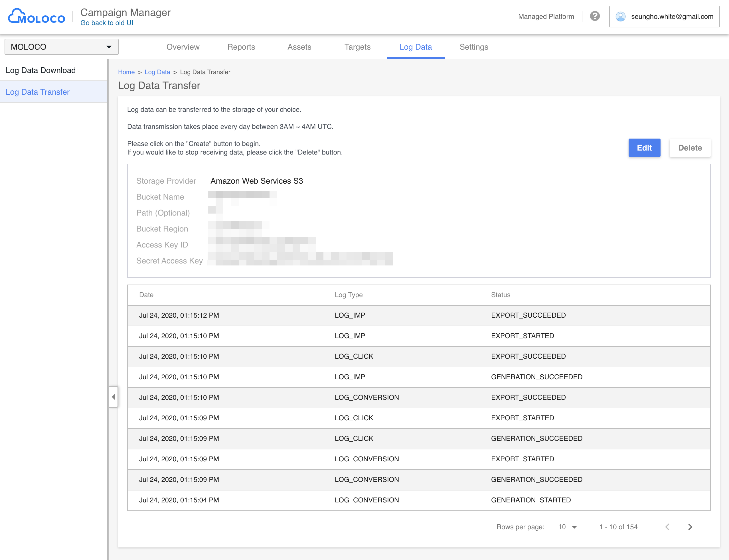Click the MOLOCO cloud logo

point(37,16)
